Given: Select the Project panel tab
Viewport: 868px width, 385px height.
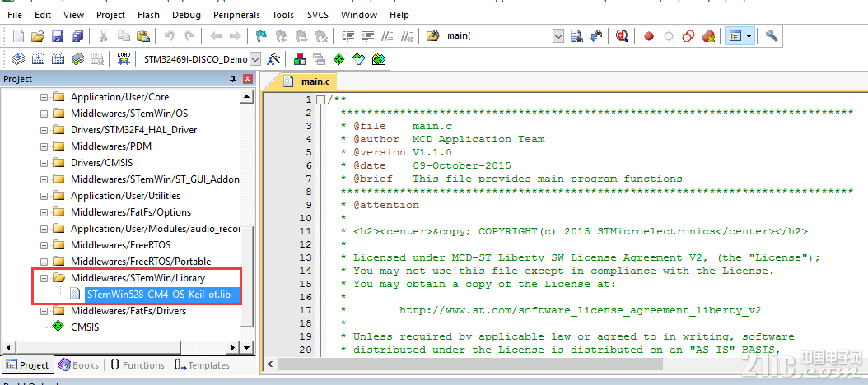Looking at the screenshot, I should (x=28, y=365).
